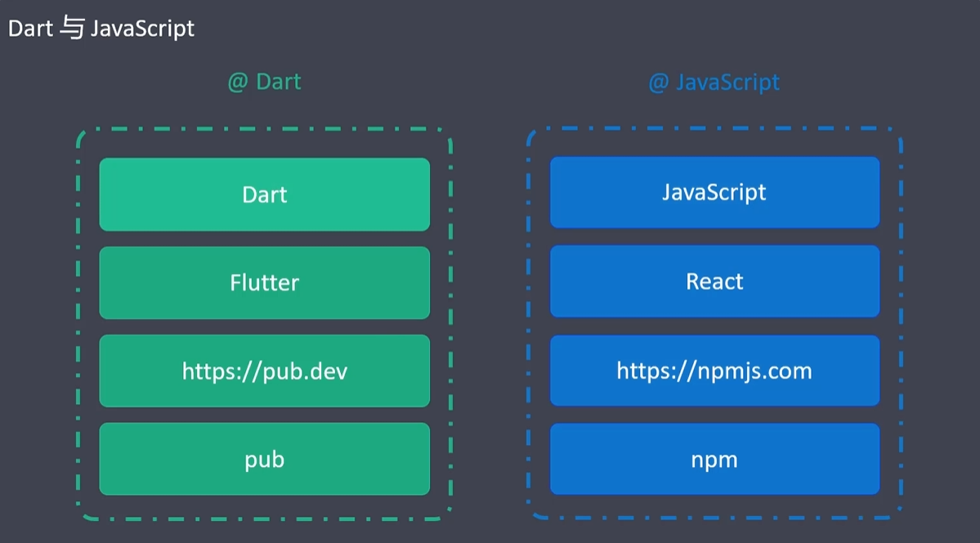Select the pub package manager box

264,459
